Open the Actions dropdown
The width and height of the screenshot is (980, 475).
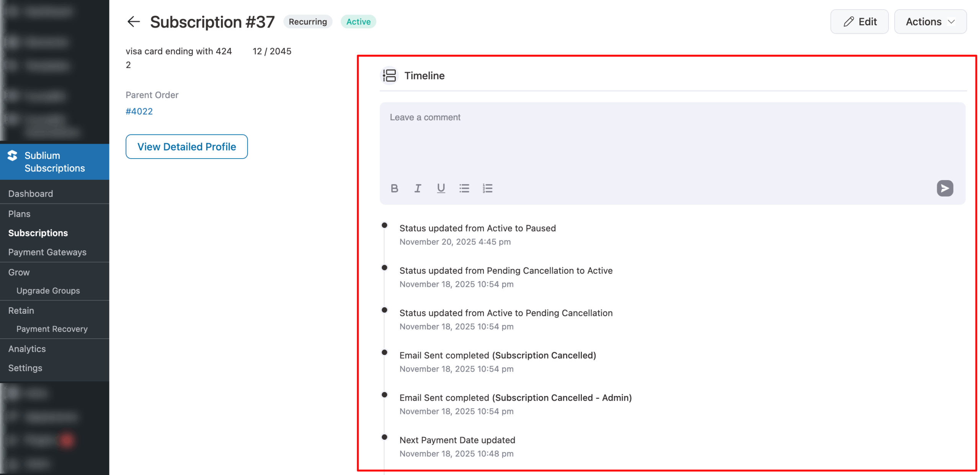pos(930,21)
